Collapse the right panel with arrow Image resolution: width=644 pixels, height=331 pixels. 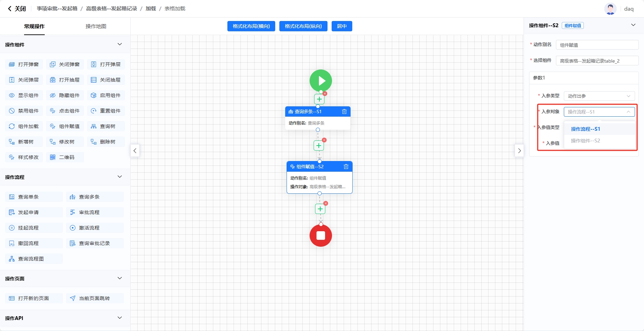(519, 151)
